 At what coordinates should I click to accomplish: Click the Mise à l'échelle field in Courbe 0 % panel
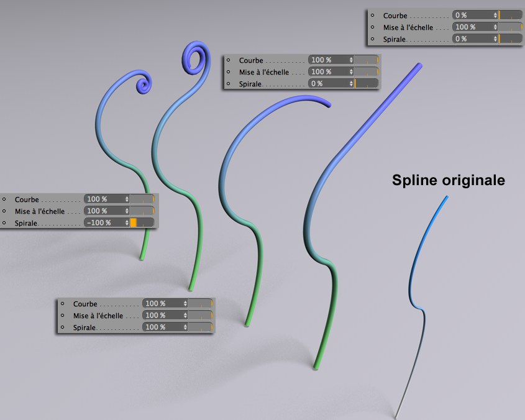[472, 27]
